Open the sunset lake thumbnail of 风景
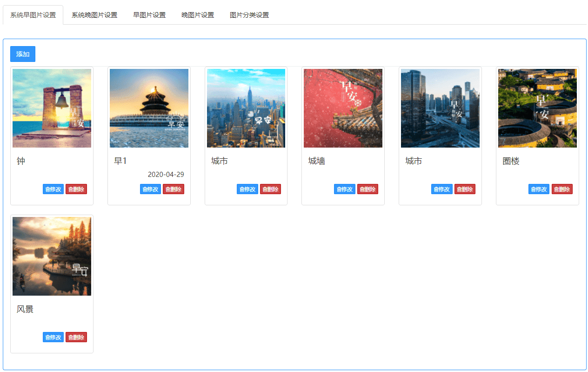This screenshot has height=372, width=588. [x=52, y=256]
